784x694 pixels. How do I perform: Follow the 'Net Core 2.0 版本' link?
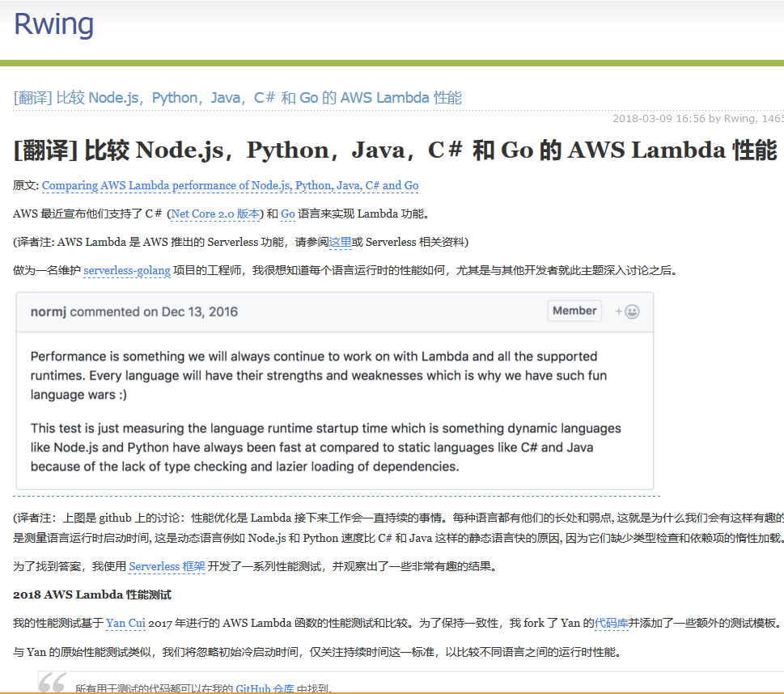(215, 214)
